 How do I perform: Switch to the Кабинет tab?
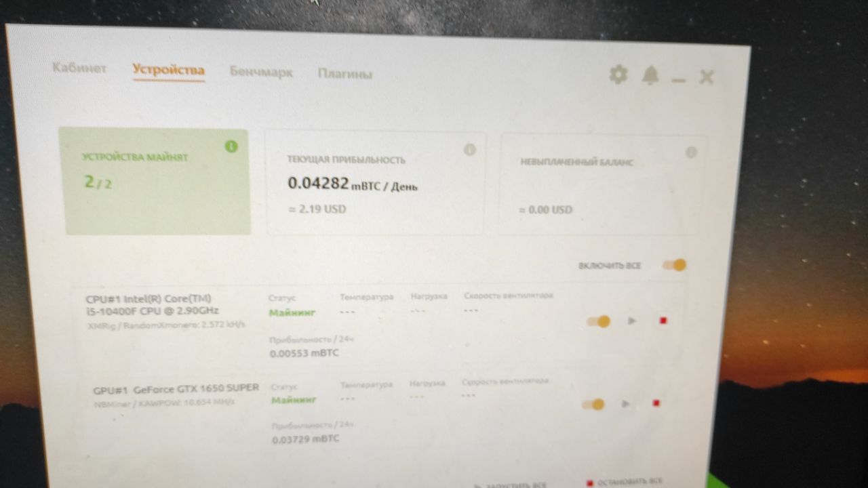click(79, 68)
